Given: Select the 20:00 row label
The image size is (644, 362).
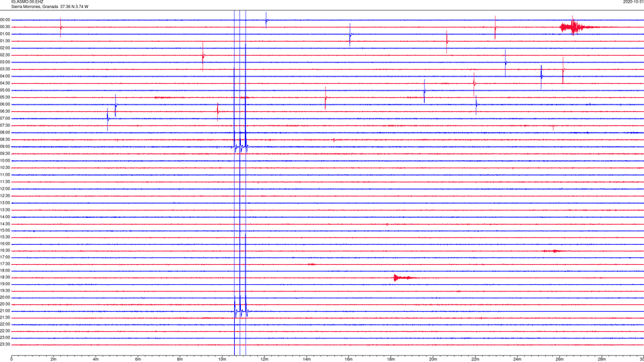Looking at the screenshot, I should coord(5,298).
